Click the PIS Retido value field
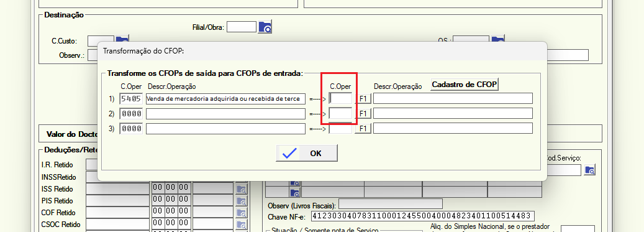The height and width of the screenshot is (232, 644). 117,201
